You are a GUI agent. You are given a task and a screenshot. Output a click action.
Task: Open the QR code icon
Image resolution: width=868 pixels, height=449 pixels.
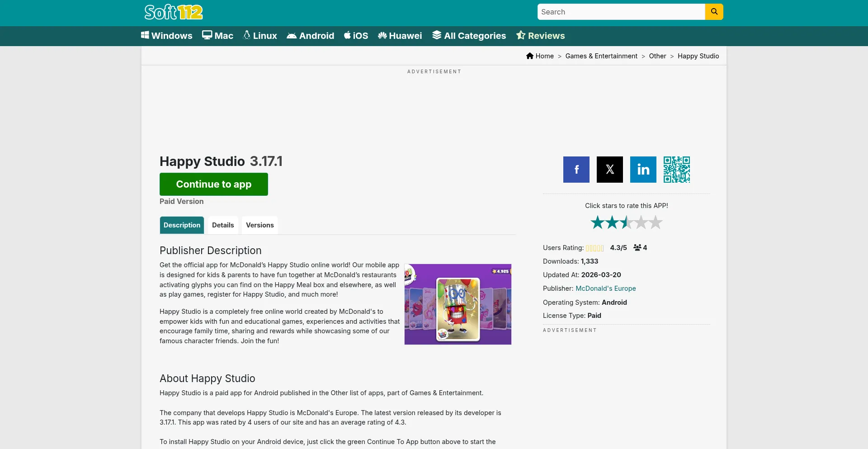pos(677,170)
